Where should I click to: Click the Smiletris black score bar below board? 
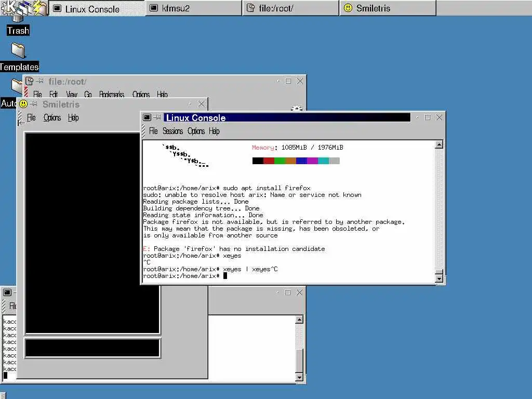(92, 348)
